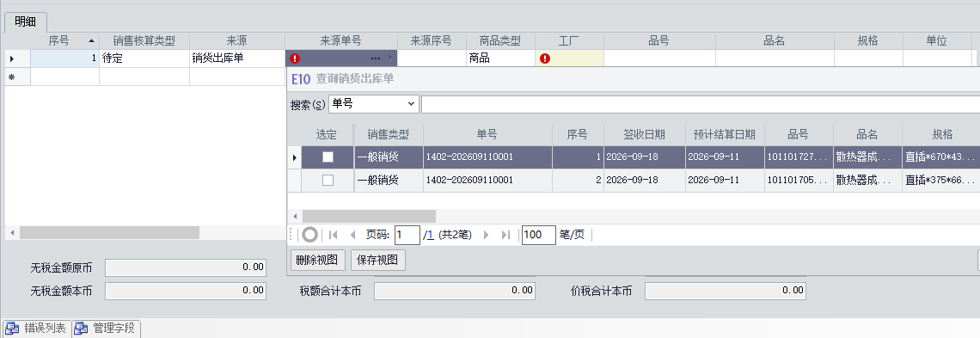This screenshot has width=980, height=338.
Task: Click the E10 logo in query popup
Action: tap(301, 79)
